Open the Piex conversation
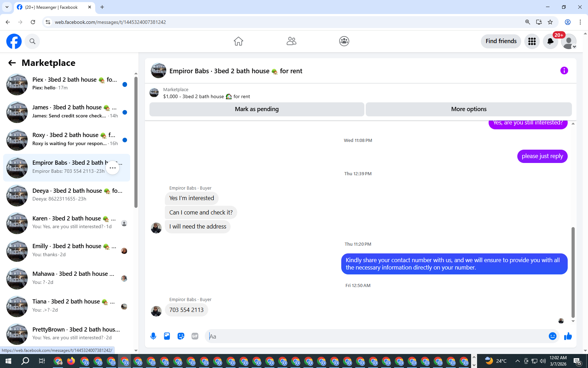Viewport: 588px width, 368px height. point(66,84)
